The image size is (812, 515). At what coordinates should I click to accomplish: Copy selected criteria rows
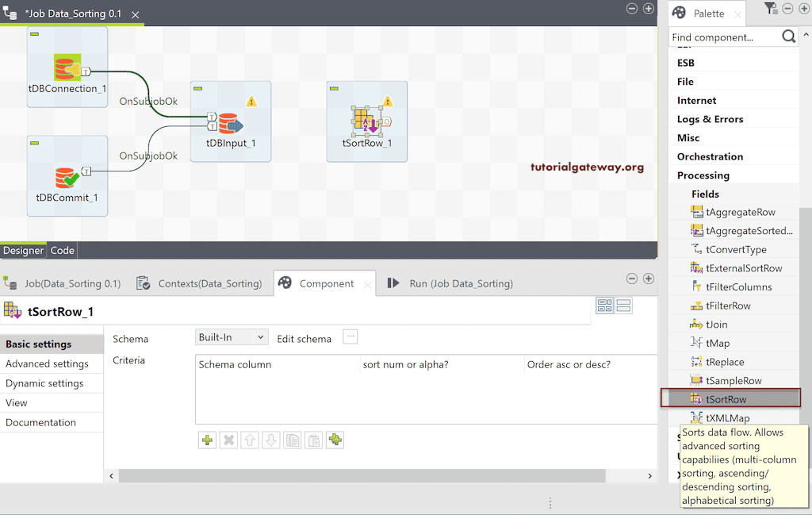coord(292,440)
